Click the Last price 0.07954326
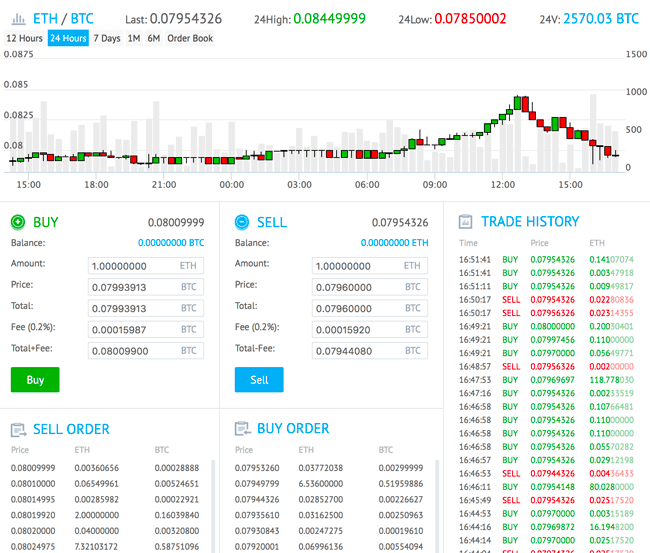 (186, 19)
